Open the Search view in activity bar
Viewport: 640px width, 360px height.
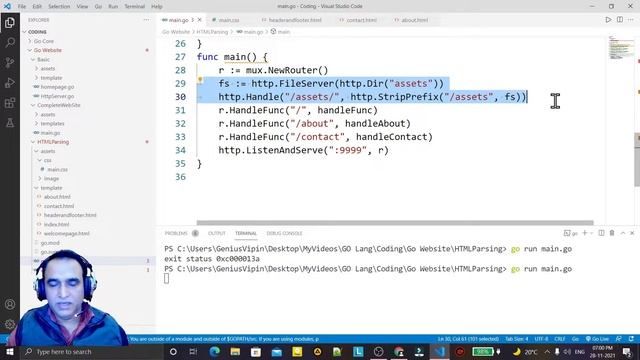pos(10,42)
